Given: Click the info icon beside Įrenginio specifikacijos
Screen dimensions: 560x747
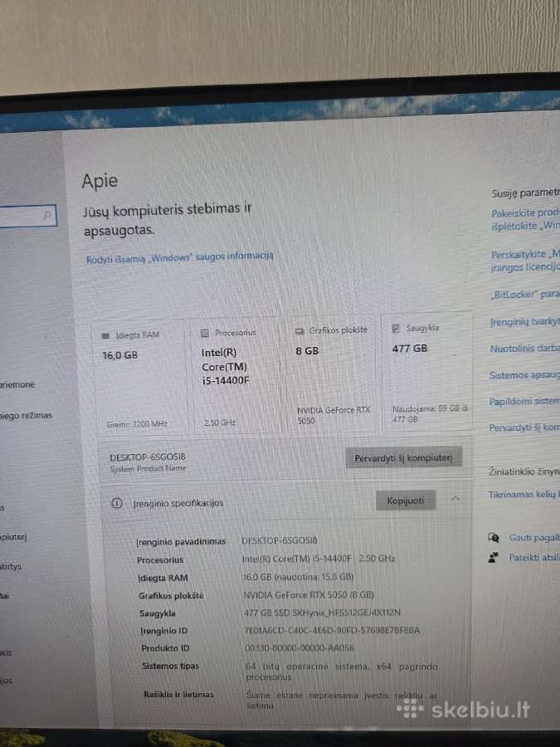Looking at the screenshot, I should (x=117, y=503).
